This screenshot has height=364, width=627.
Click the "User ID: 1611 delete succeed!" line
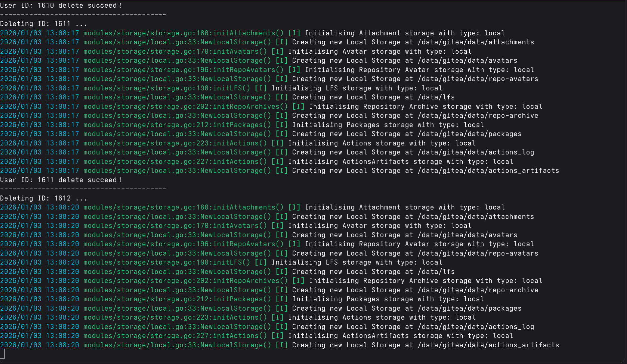pyautogui.click(x=61, y=180)
